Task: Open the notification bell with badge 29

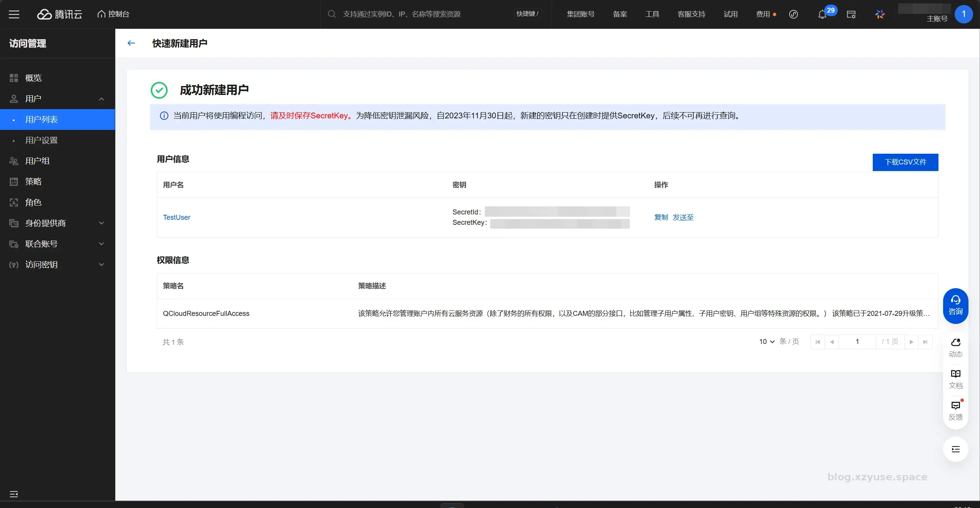Action: coord(822,15)
